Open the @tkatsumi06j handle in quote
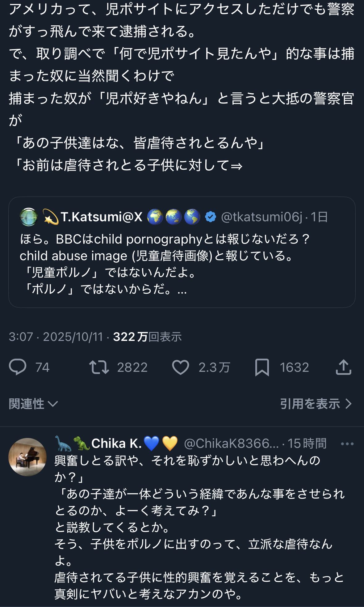This screenshot has width=364, height=607. tap(262, 217)
